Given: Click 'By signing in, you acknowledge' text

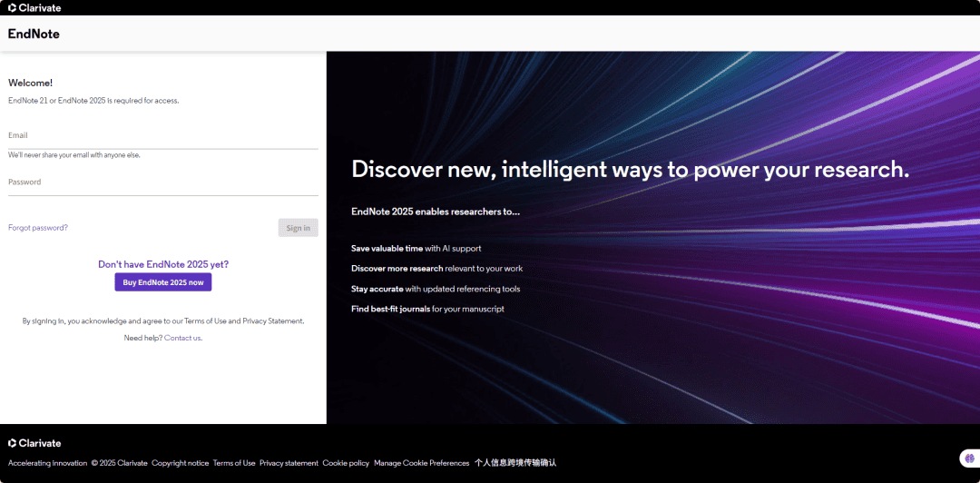Looking at the screenshot, I should [x=163, y=321].
